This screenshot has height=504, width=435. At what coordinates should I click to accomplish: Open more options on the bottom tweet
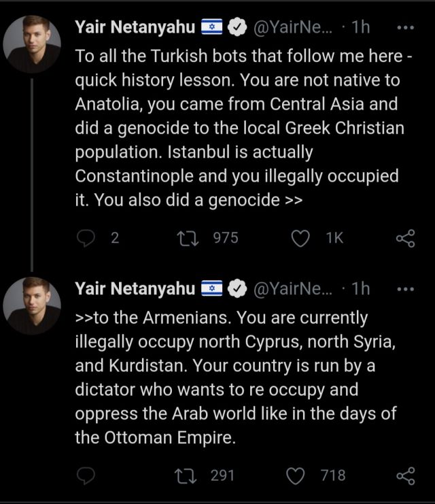coord(405,288)
